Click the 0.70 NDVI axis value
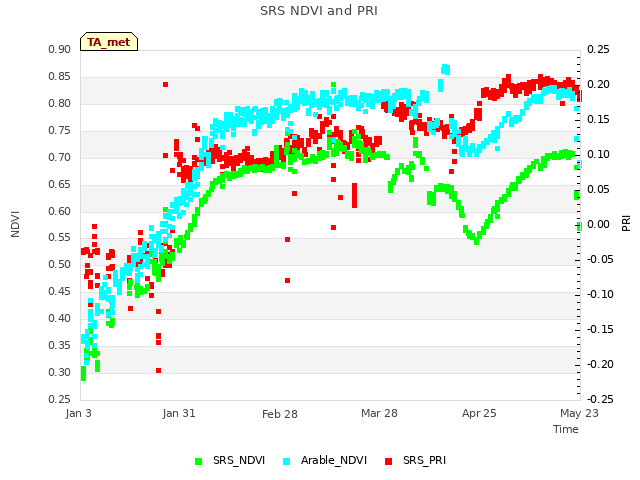The height and width of the screenshot is (480, 640). point(60,157)
